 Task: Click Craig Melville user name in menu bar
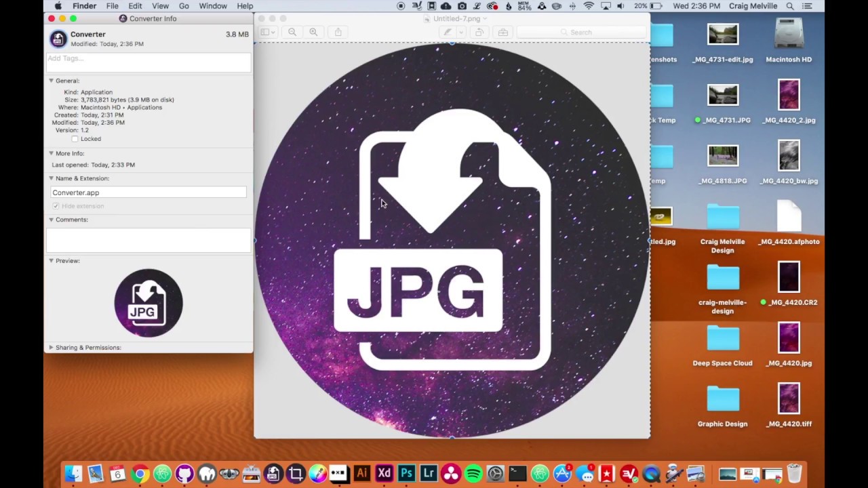pyautogui.click(x=753, y=6)
